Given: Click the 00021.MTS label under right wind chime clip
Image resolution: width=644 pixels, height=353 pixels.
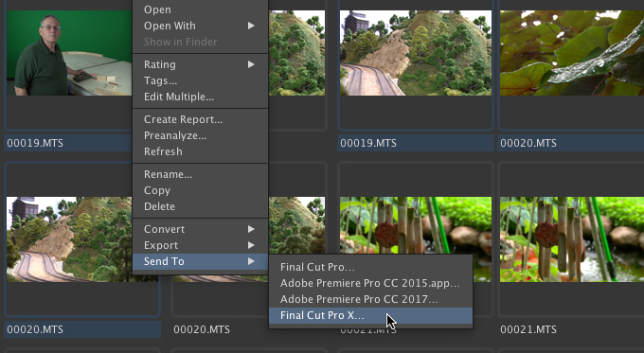Looking at the screenshot, I should click(x=528, y=329).
